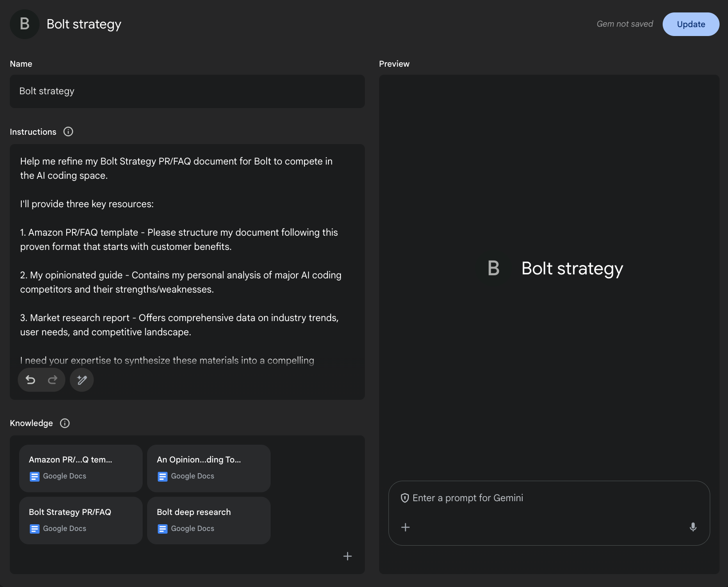Viewport: 728px width, 587px height.
Task: Click the 'Amazon PR/FAQ template' instruction line
Action: tap(179, 240)
